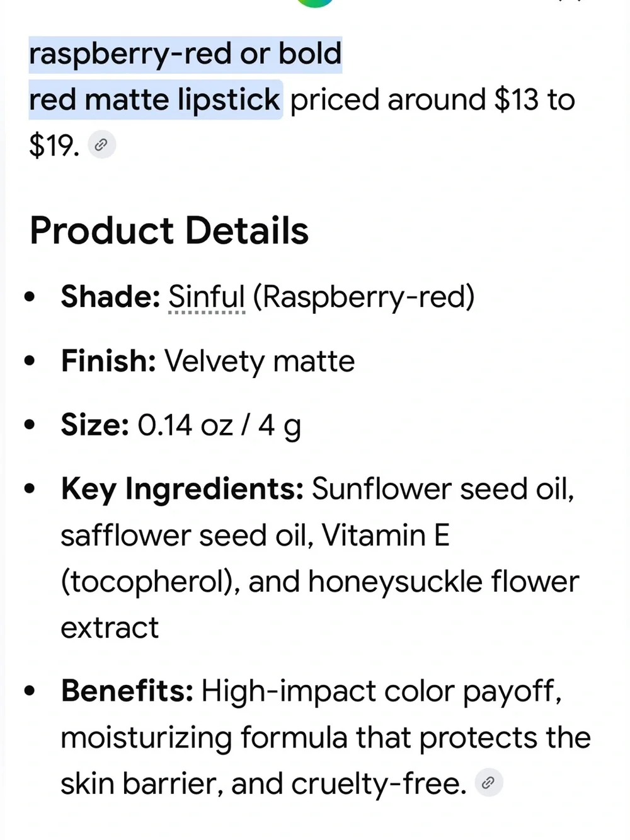The width and height of the screenshot is (630, 840).
Task: Tap the Product Details heading
Action: tap(169, 231)
